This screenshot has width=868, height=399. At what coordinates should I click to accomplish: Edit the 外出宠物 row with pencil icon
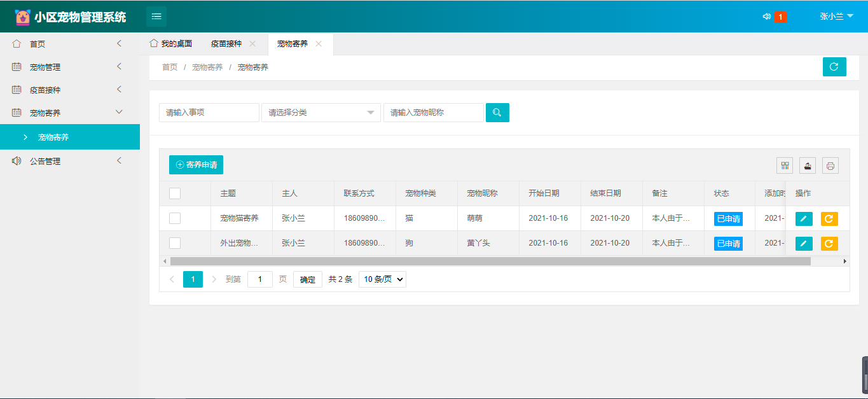pos(804,244)
